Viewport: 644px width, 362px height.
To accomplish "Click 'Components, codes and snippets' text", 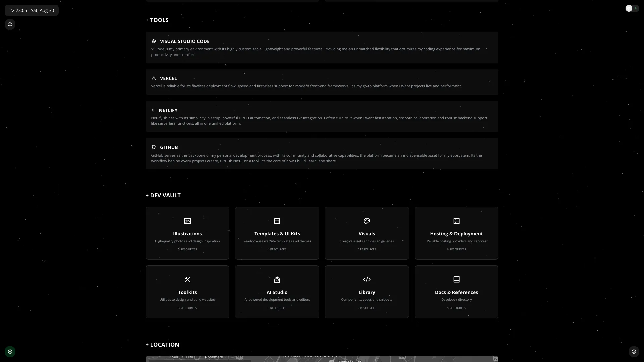I will 367,300.
